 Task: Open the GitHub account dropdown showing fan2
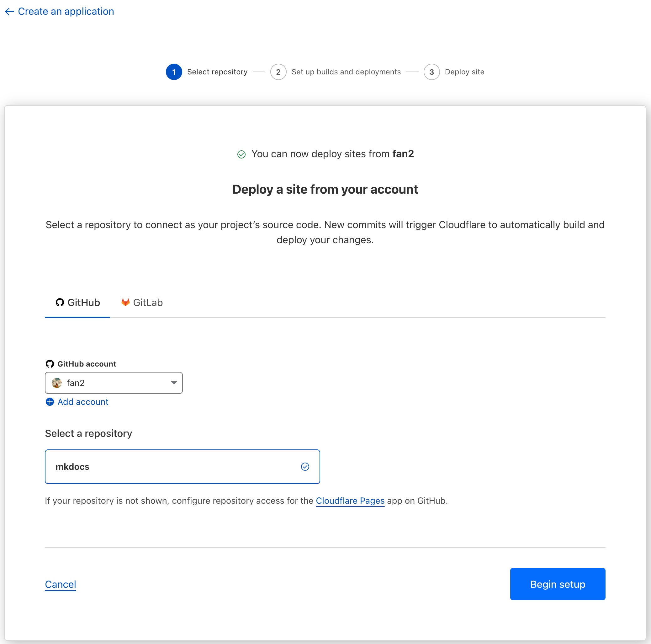click(x=114, y=383)
